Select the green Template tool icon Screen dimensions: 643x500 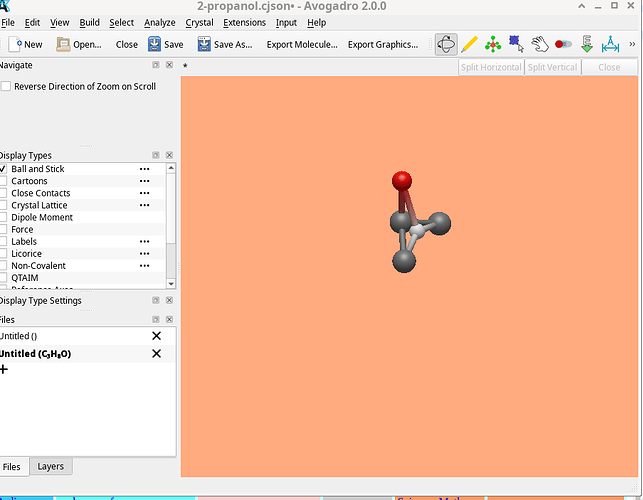493,44
